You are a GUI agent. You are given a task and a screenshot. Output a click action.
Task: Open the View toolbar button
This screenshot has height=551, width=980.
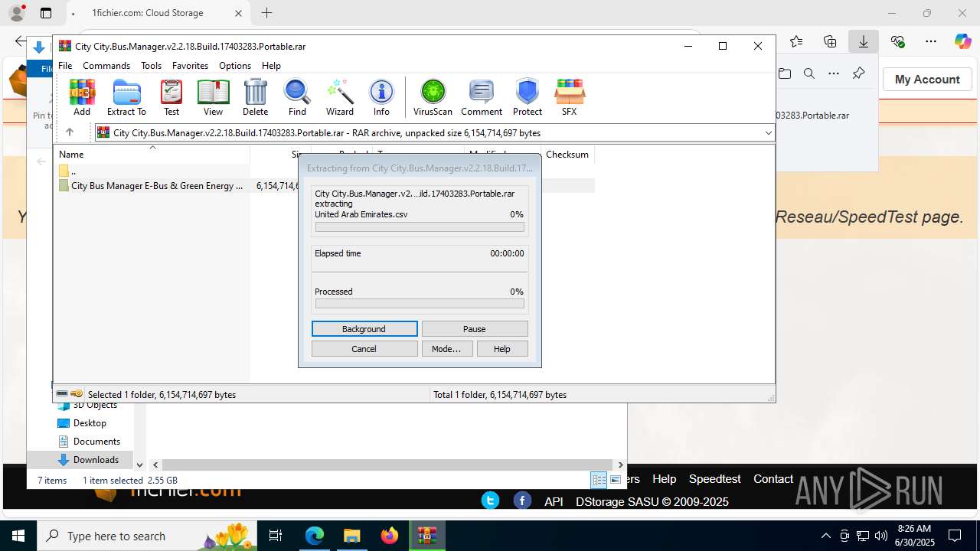pyautogui.click(x=213, y=97)
